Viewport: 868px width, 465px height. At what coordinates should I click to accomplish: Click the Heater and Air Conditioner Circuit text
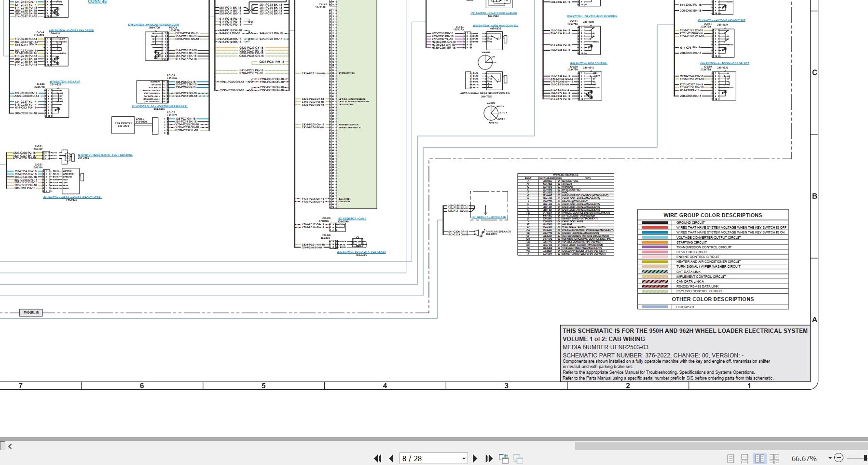pos(708,262)
